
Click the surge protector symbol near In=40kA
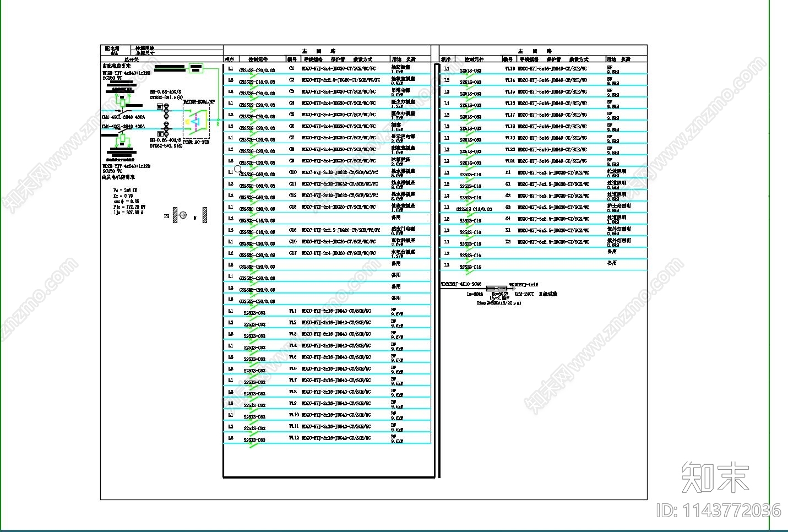click(x=499, y=288)
